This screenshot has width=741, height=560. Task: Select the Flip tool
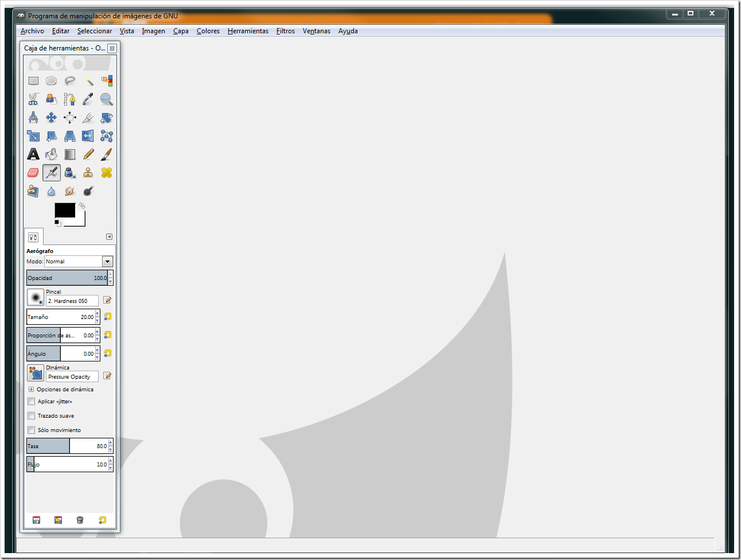tap(88, 136)
